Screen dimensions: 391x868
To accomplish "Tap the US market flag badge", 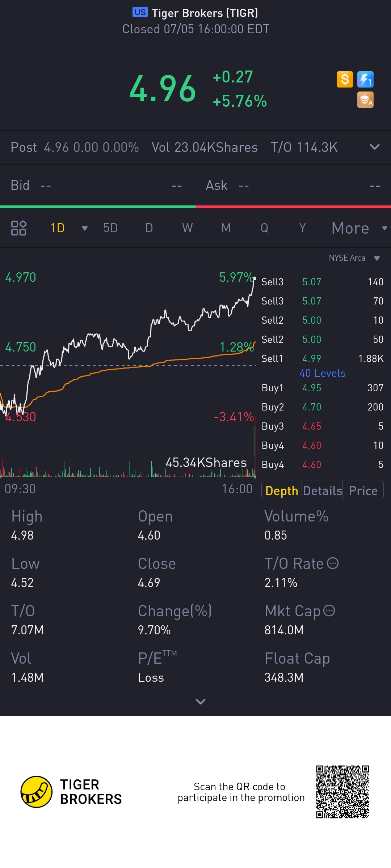I will coord(140,12).
